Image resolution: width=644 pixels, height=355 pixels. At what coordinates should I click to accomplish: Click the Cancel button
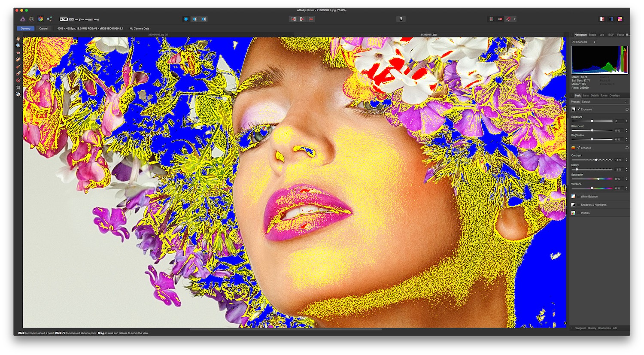click(x=43, y=28)
